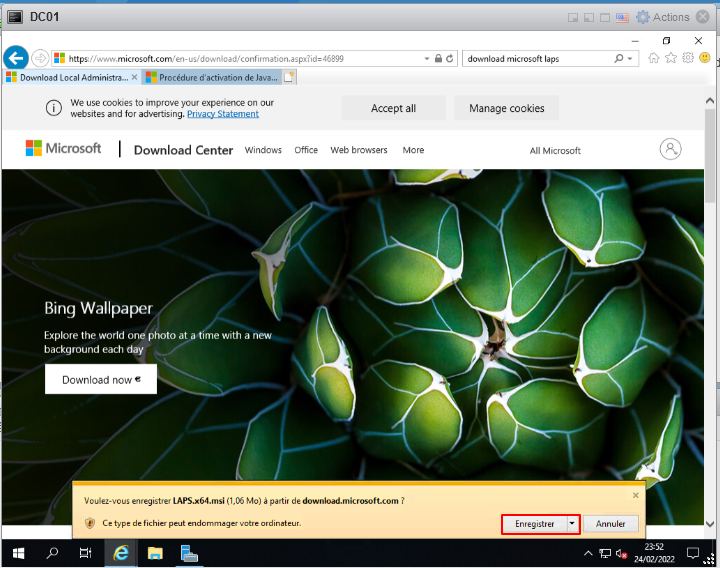Image resolution: width=720 pixels, height=568 pixels.
Task: Open the All Microsoft menu
Action: pyautogui.click(x=555, y=150)
